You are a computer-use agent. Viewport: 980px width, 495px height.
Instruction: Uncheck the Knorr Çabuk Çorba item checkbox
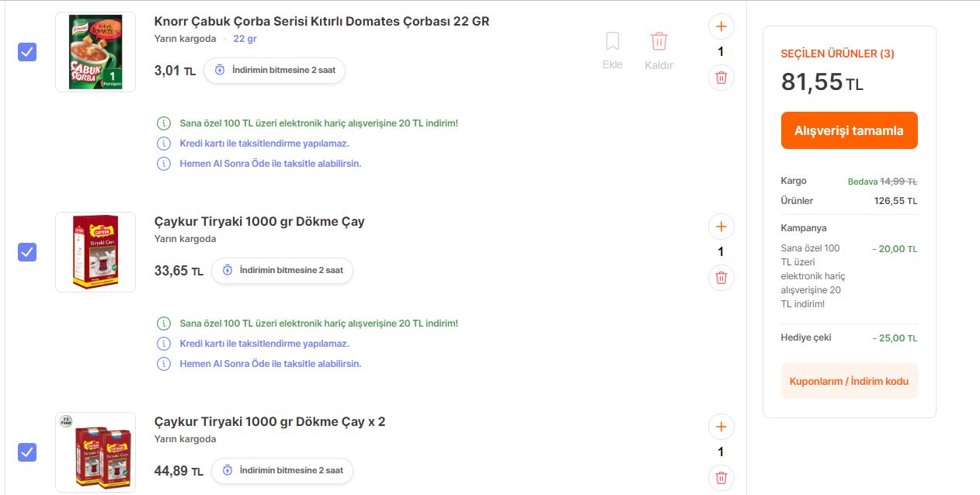coord(27,52)
